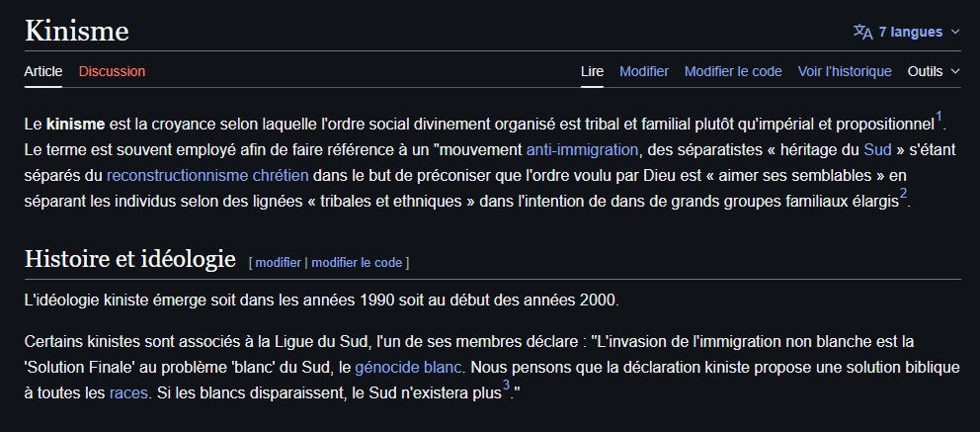The height and width of the screenshot is (432, 980).
Task: Jump to footnote reference 3
Action: point(506,385)
